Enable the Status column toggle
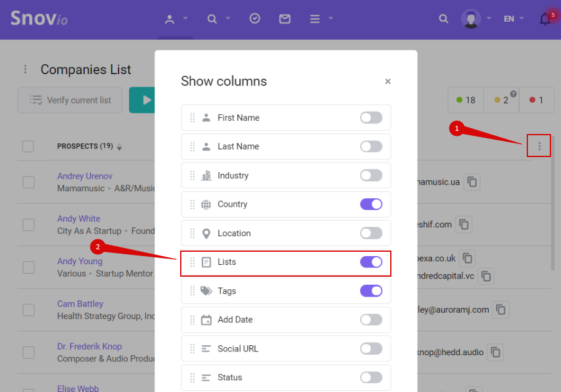561x392 pixels. click(x=371, y=377)
